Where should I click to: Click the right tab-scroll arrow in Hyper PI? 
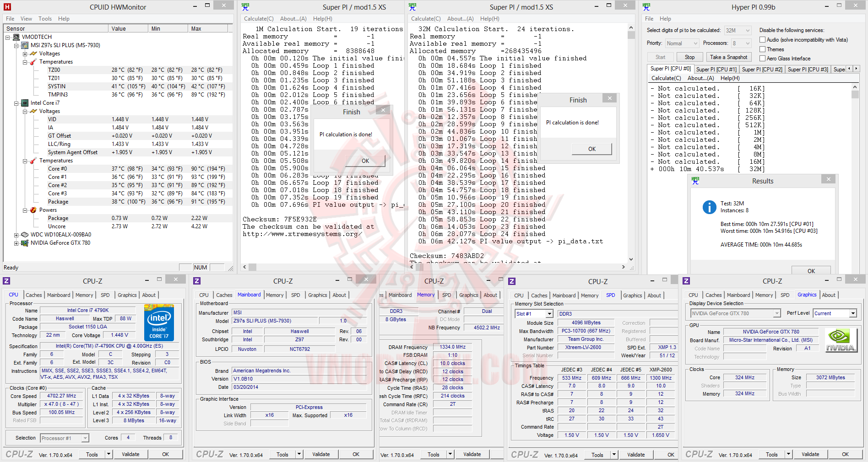click(x=856, y=69)
